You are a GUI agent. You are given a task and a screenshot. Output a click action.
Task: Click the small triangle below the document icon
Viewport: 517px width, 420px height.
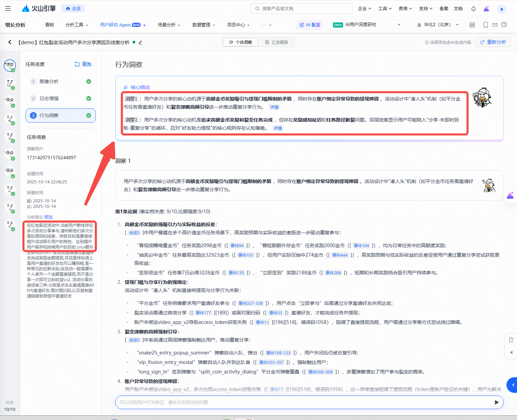pos(511,352)
